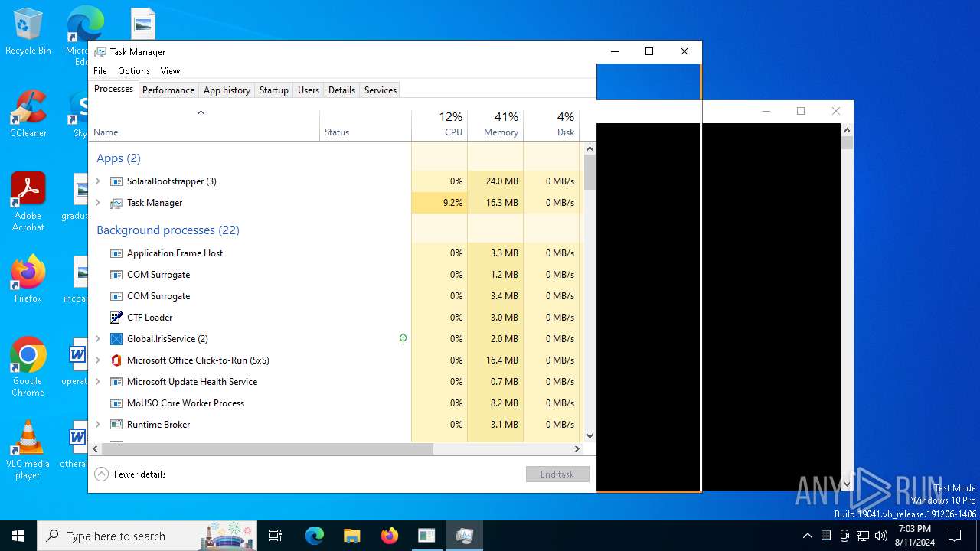Open Recycle Bin desktop icon
Image resolution: width=980 pixels, height=551 pixels.
coord(28,32)
